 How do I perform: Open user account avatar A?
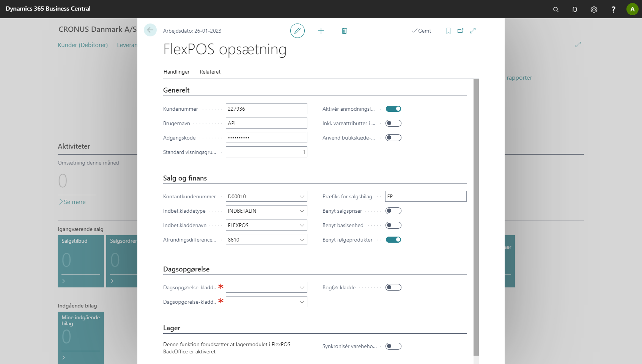[633, 9]
